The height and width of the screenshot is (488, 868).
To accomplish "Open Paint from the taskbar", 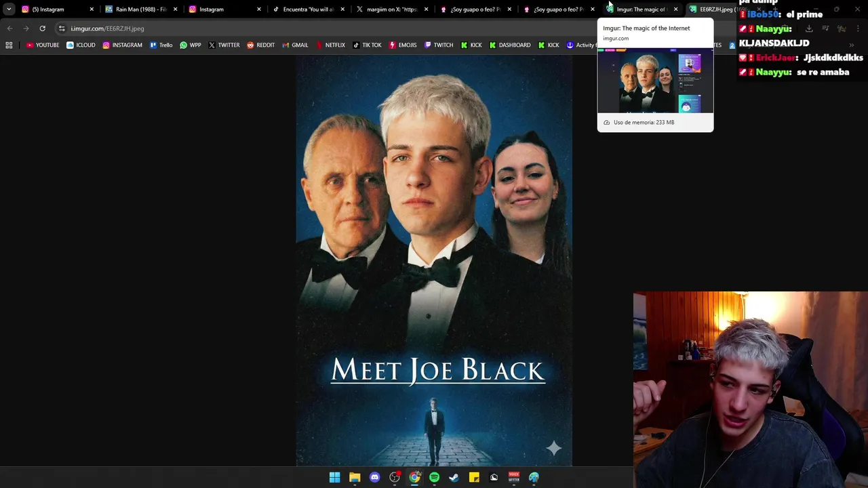I will [534, 477].
